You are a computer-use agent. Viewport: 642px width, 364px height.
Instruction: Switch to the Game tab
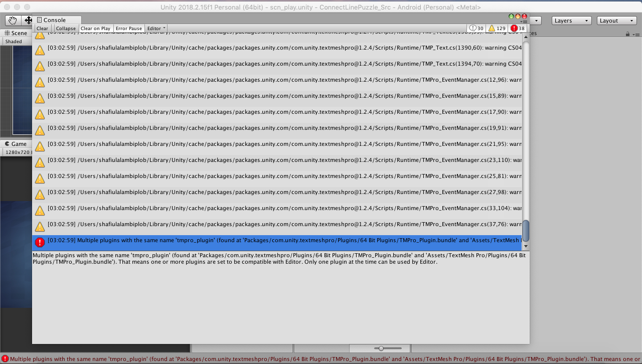click(x=16, y=144)
